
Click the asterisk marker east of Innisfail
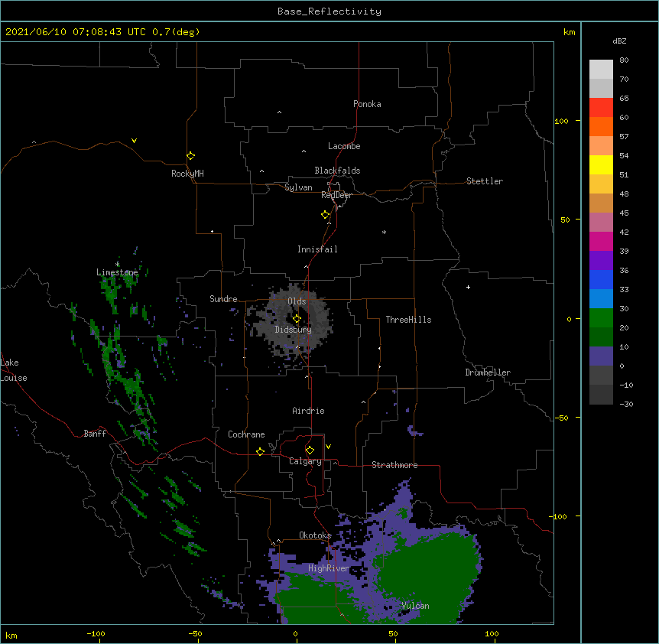[384, 232]
